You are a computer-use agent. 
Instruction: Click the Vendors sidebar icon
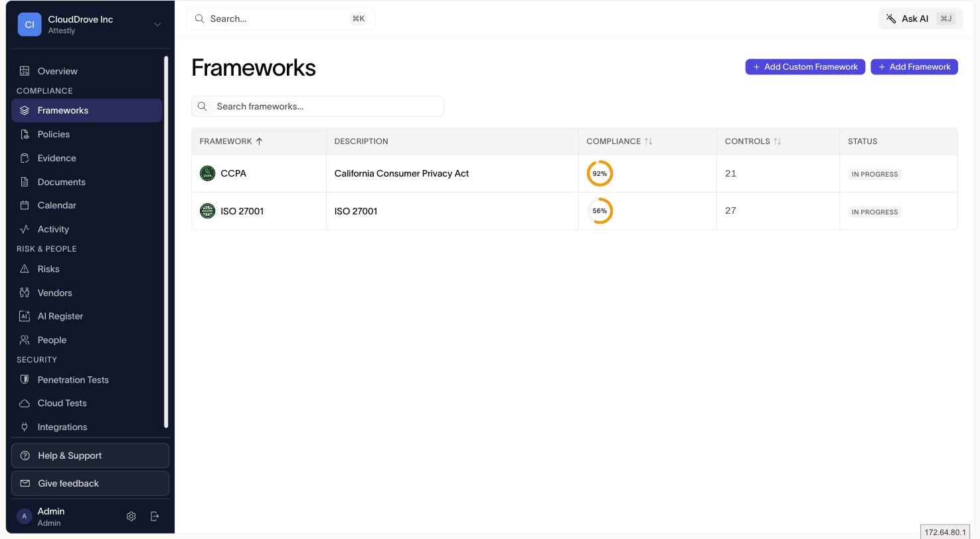click(x=25, y=293)
